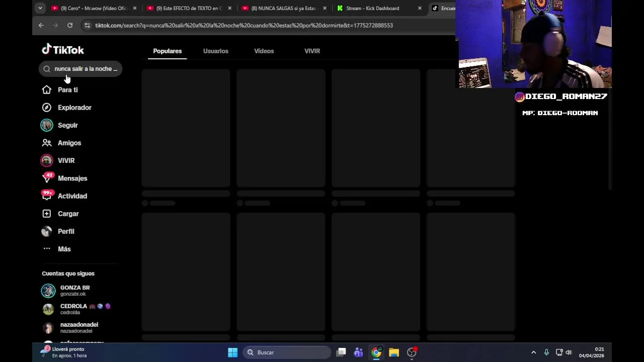Open Actividad icon with 99+ badge
This screenshot has width=644, height=362.
[x=47, y=196]
